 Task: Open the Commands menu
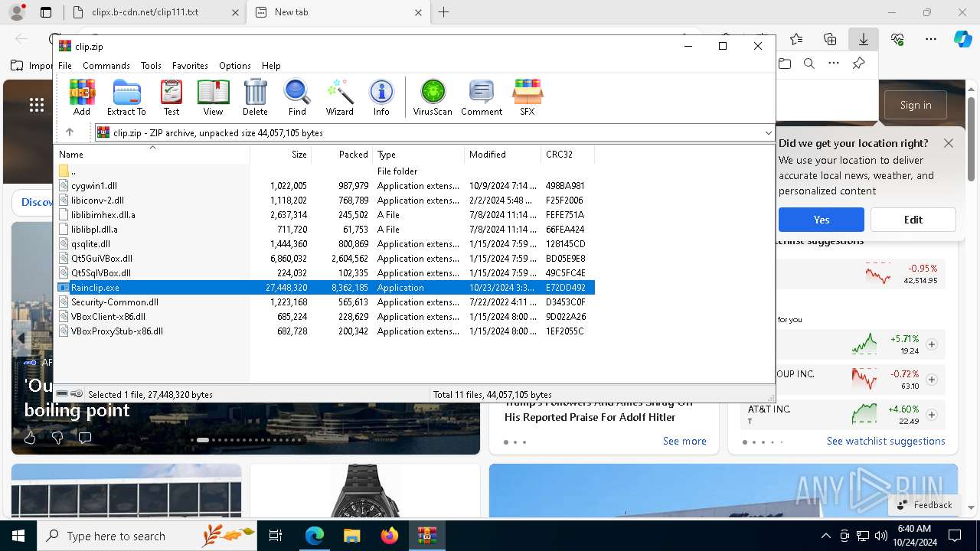[106, 66]
